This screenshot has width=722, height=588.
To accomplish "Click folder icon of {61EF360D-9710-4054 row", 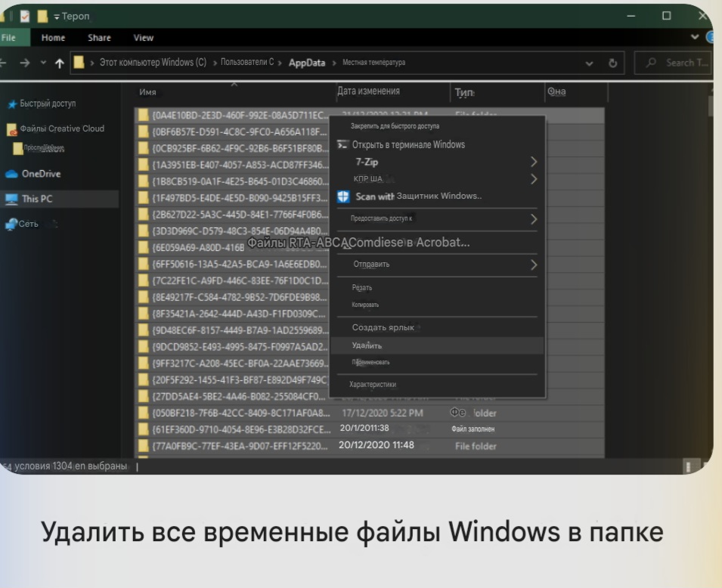I will 143,430.
